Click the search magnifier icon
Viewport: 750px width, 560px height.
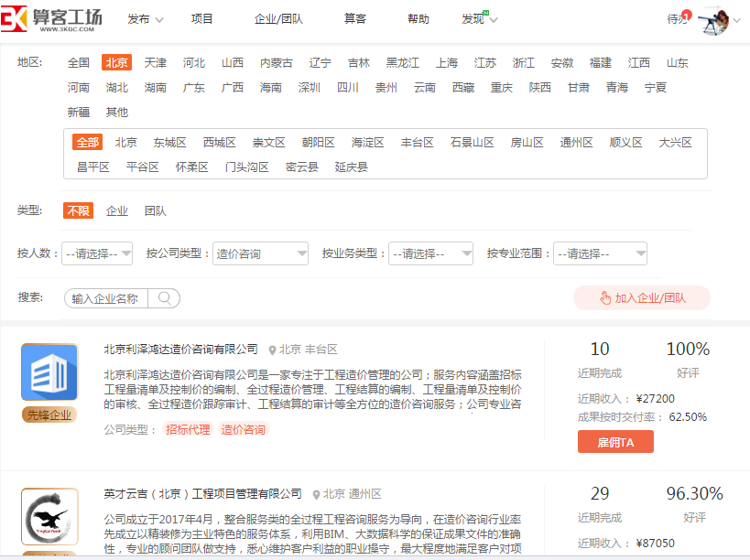164,298
